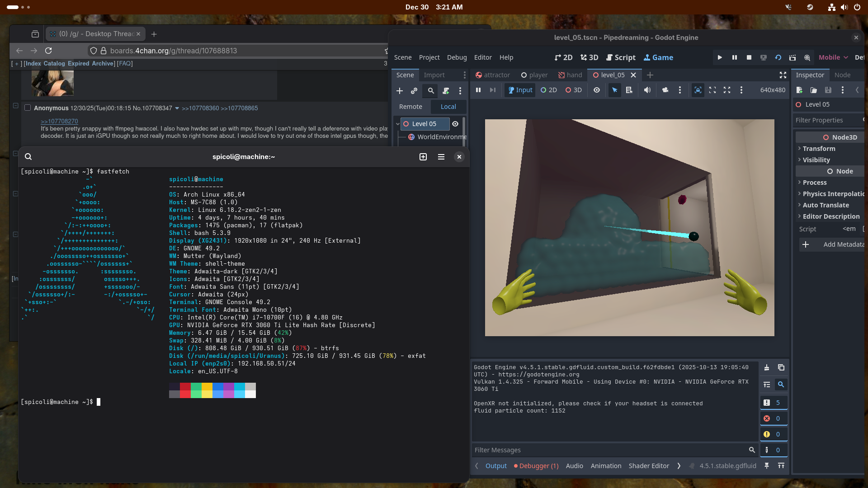Switch scene tree to Remote
Viewport: 868px width, 488px height.
[x=410, y=107]
